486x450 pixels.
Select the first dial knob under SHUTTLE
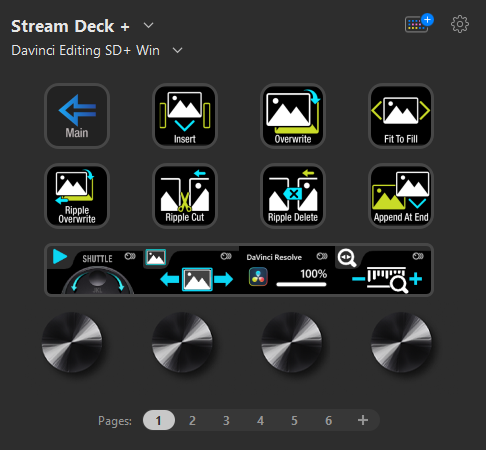pyautogui.click(x=72, y=342)
